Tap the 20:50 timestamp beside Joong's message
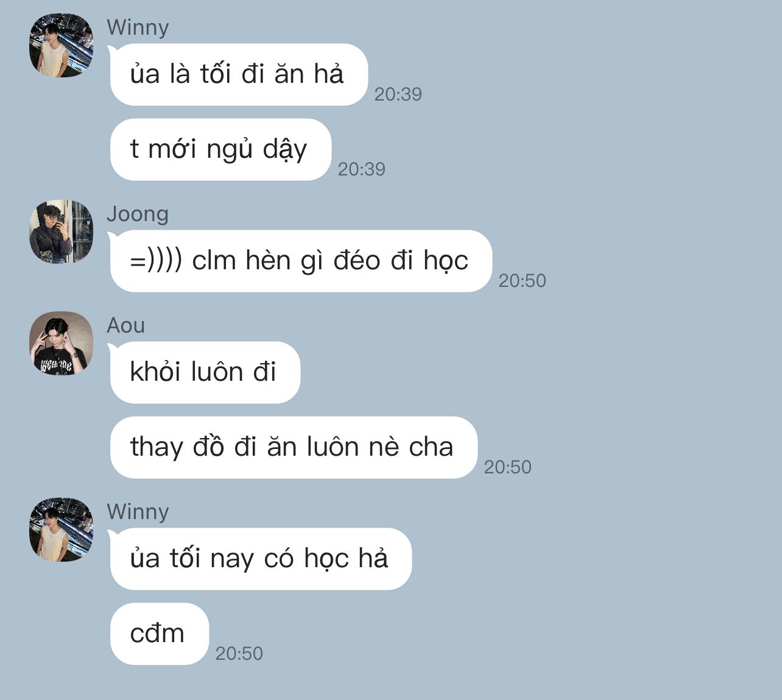 (x=522, y=281)
